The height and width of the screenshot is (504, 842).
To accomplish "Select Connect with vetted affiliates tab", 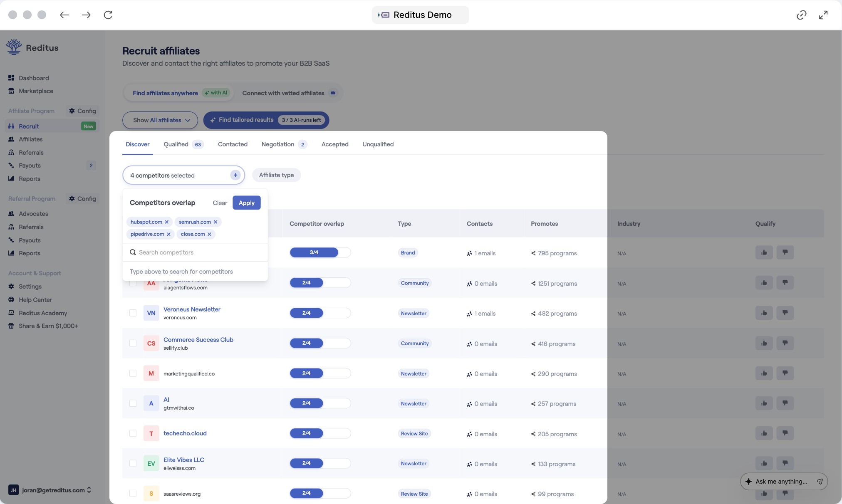I will [x=289, y=93].
